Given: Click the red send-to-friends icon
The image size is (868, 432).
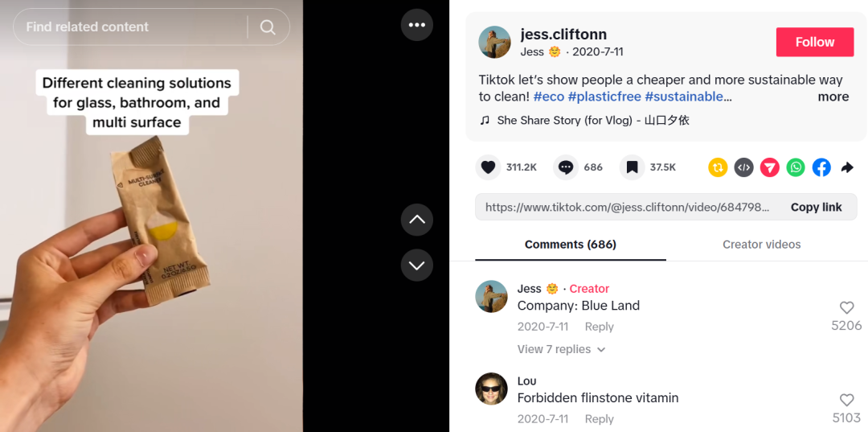Looking at the screenshot, I should pyautogui.click(x=770, y=167).
